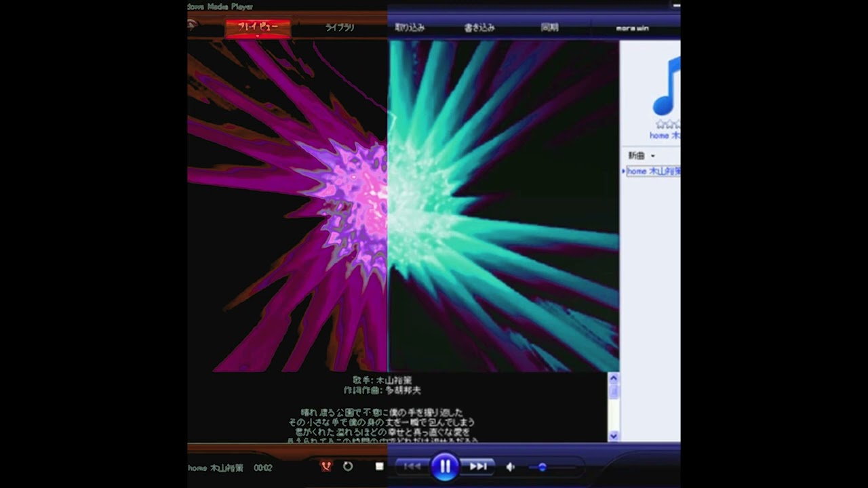
Task: Click the blue music note album art
Action: click(x=666, y=85)
